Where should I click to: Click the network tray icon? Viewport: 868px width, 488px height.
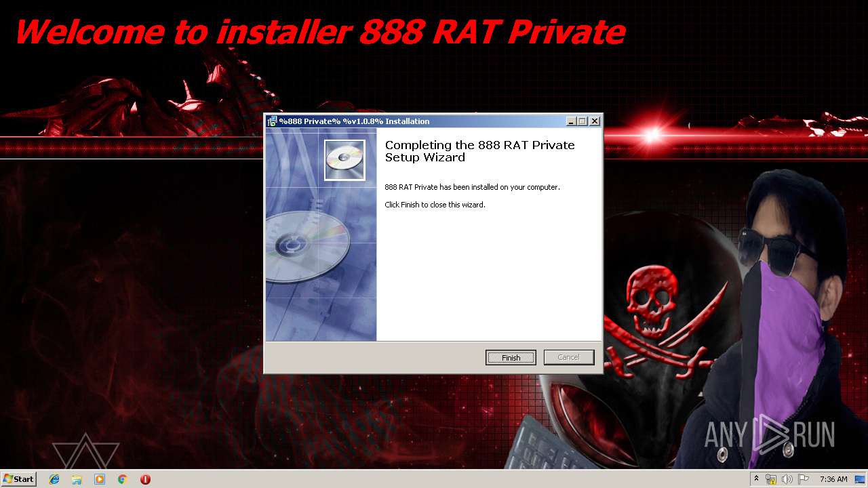[771, 479]
